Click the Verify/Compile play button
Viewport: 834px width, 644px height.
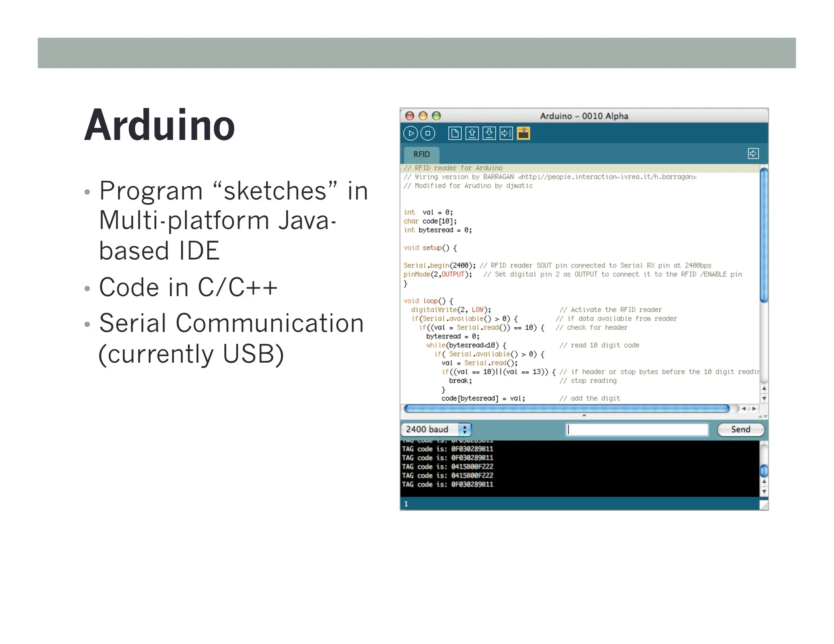(x=410, y=133)
